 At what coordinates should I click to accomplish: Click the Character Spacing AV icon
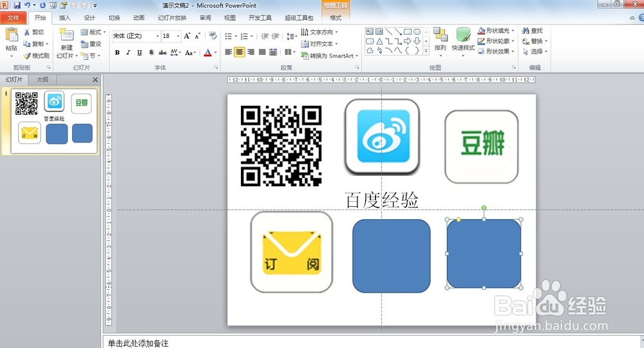coord(175,53)
